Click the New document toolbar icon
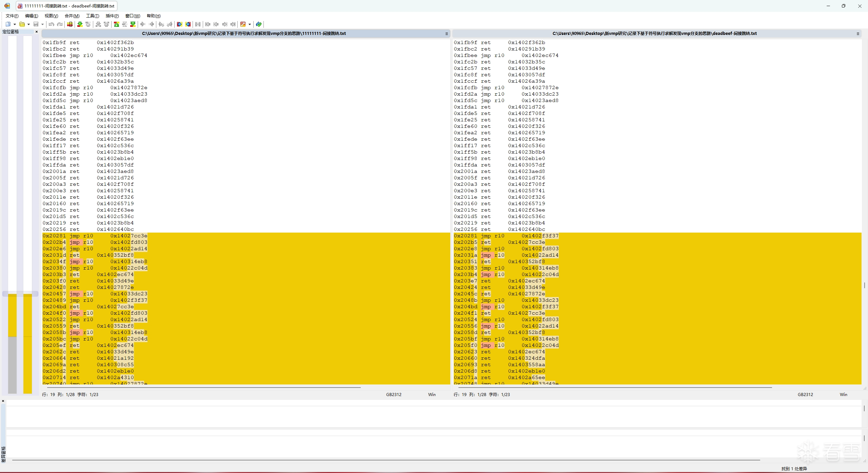 [x=8, y=24]
